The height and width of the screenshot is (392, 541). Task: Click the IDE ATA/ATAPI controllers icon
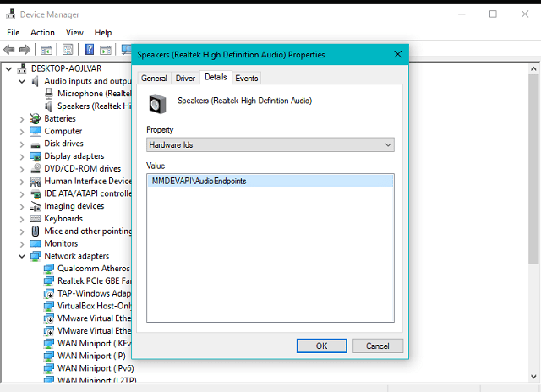(36, 194)
